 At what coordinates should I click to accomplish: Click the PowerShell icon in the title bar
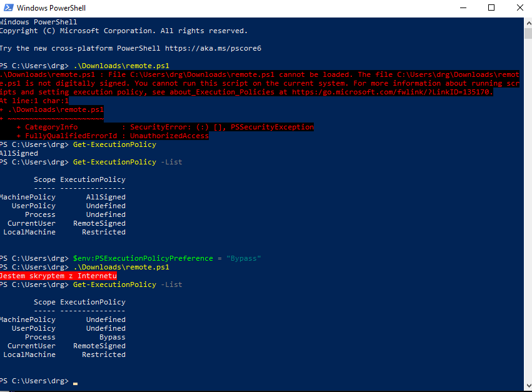click(9, 8)
